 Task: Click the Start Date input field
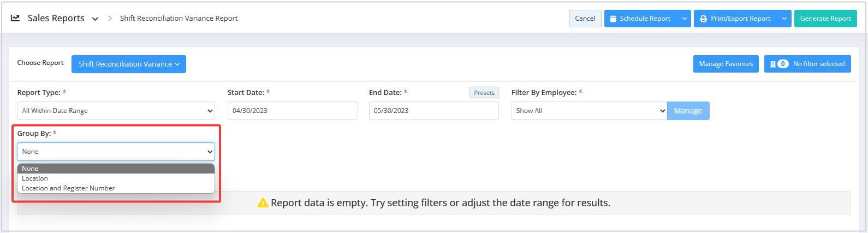click(293, 111)
